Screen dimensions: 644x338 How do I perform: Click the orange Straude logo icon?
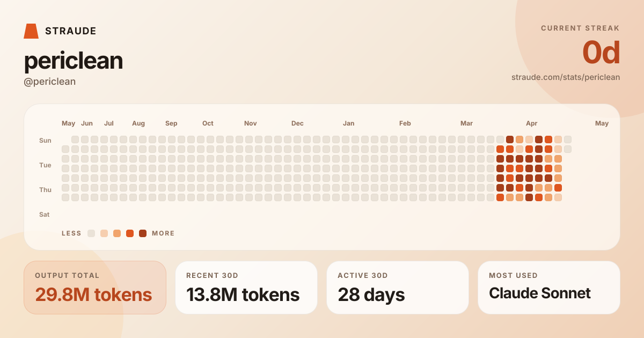[x=31, y=31]
